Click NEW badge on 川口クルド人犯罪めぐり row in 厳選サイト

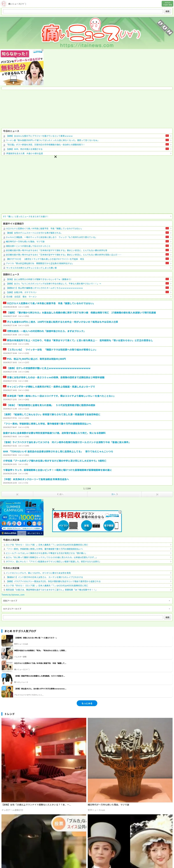click(167, 228)
